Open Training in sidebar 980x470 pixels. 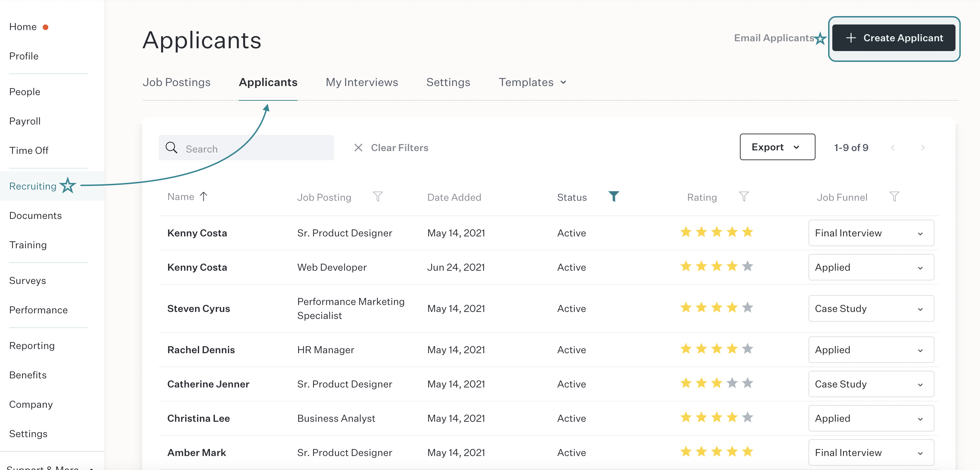coord(28,244)
